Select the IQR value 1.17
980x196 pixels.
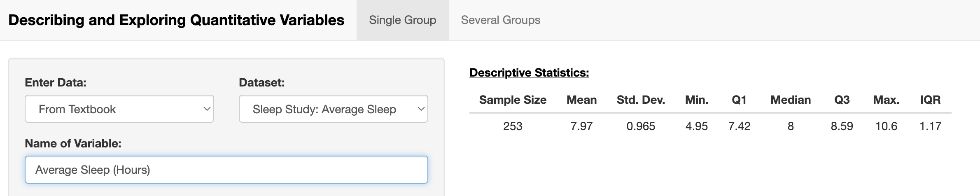pyautogui.click(x=930, y=126)
